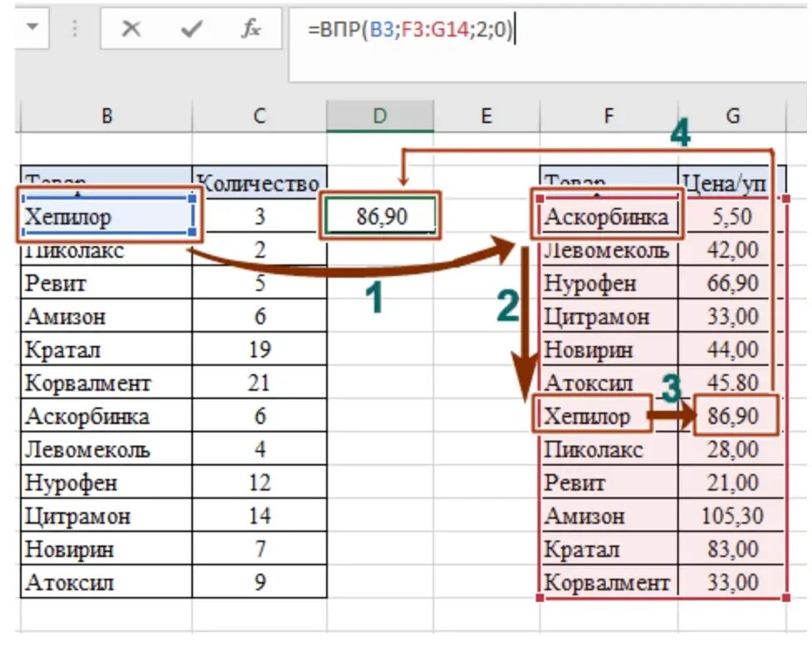Select quantity cell with value 19
812x656 pixels.
[260, 349]
